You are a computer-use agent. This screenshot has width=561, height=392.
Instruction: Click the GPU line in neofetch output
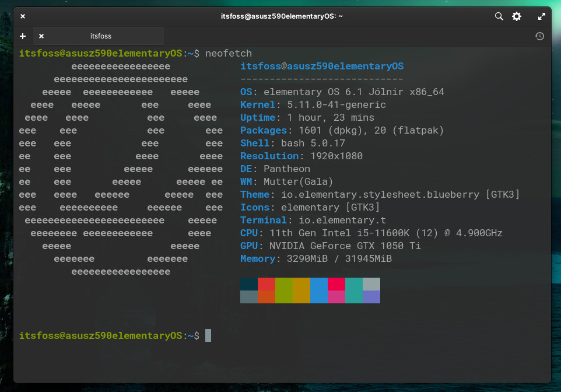pos(330,246)
